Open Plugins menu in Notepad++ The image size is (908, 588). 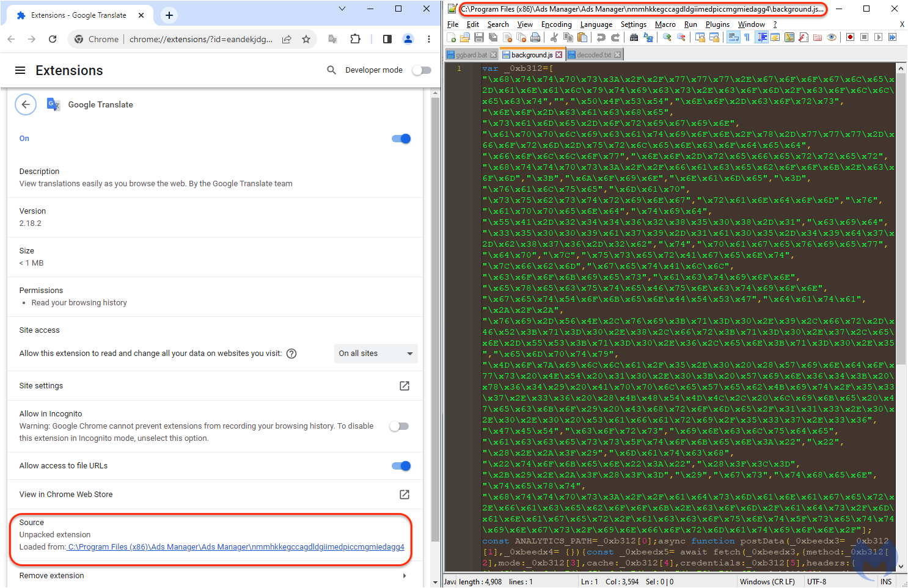click(717, 24)
